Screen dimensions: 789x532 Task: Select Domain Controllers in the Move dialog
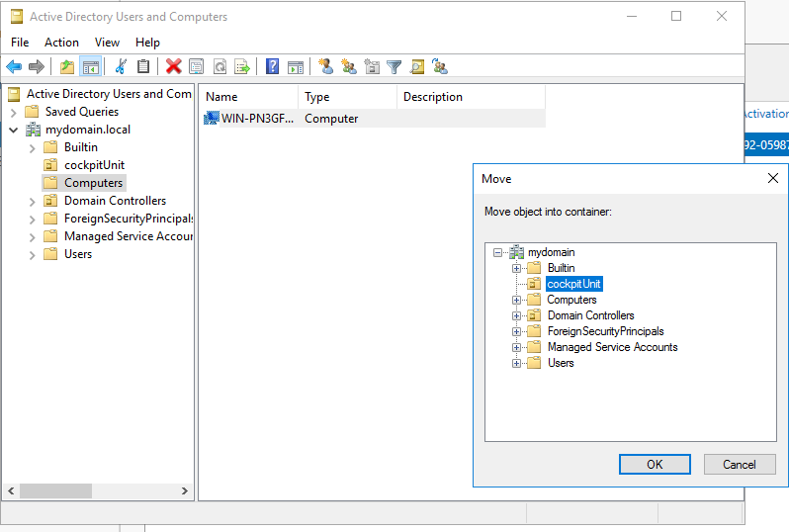coord(590,315)
